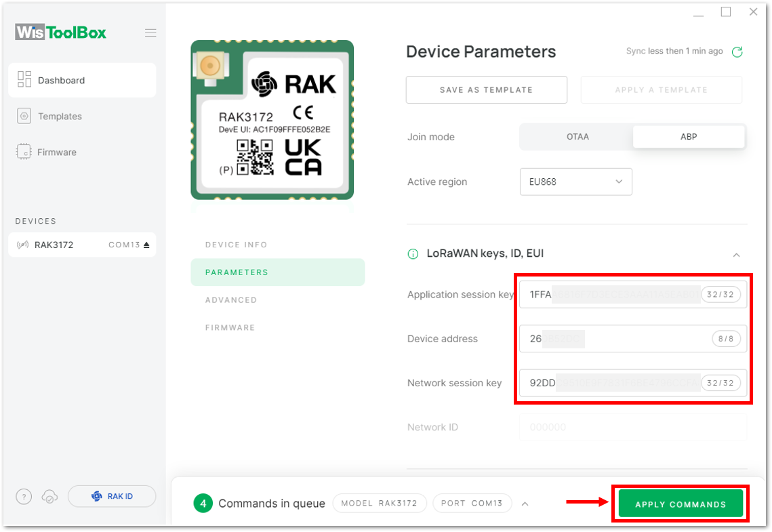This screenshot has height=532, width=772.
Task: Select ABP join mode
Action: (689, 137)
